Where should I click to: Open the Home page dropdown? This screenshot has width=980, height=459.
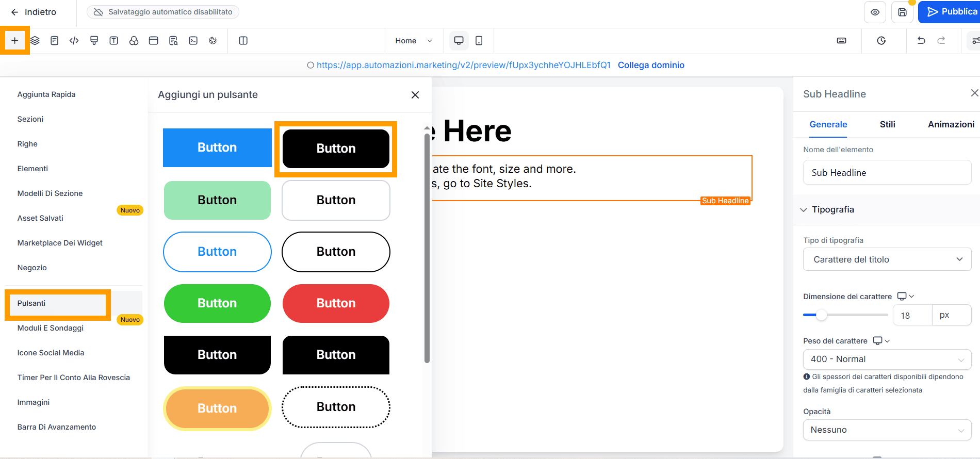[x=414, y=41]
